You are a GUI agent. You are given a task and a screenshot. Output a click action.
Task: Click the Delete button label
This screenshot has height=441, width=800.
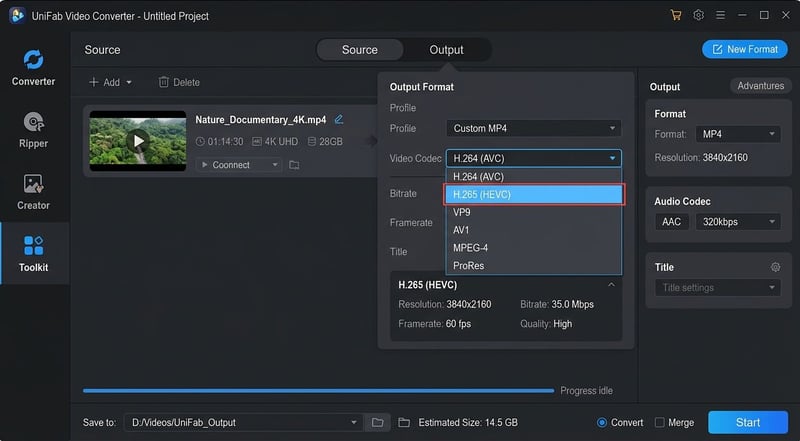(186, 82)
